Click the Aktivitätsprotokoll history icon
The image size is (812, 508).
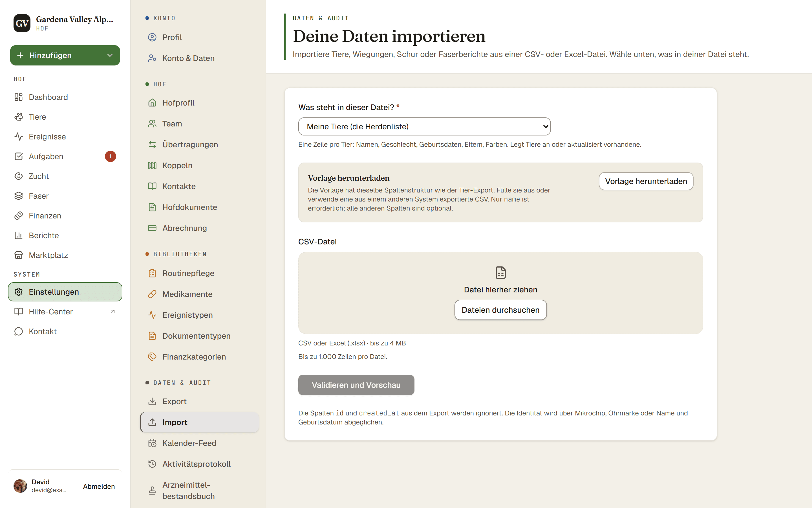coord(152,464)
